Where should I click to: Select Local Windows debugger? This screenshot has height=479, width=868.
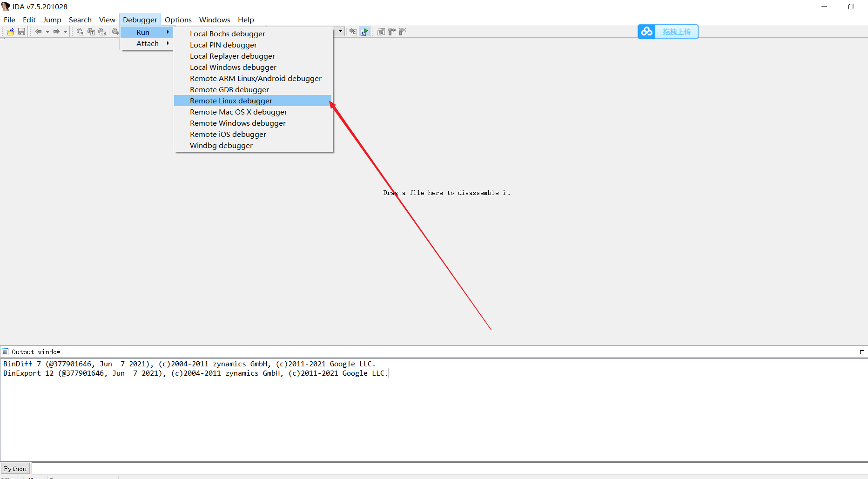pos(253,67)
